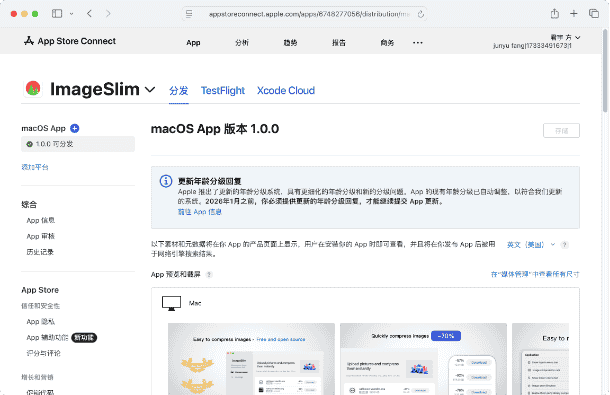Click the App Store Connect logo
Image resolution: width=610 pixels, height=395 pixels.
(70, 41)
